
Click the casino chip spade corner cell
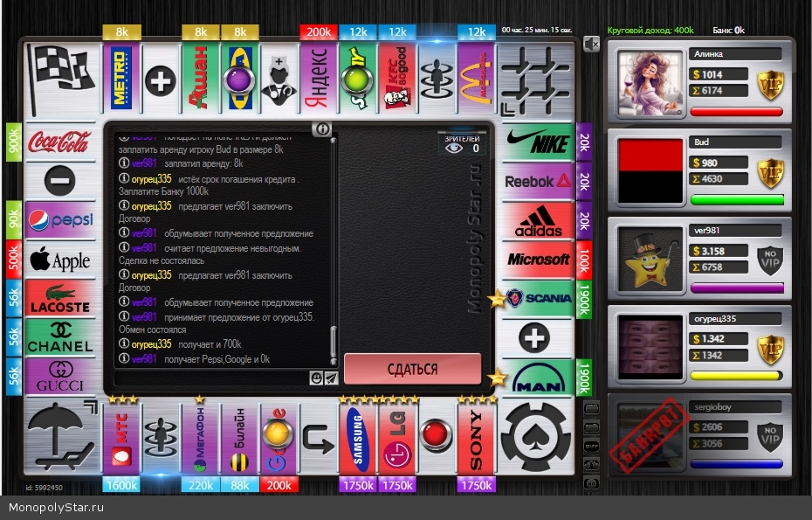point(535,437)
